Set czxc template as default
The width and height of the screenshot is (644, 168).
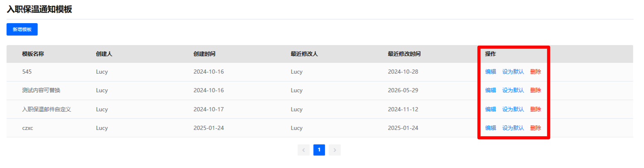[513, 128]
